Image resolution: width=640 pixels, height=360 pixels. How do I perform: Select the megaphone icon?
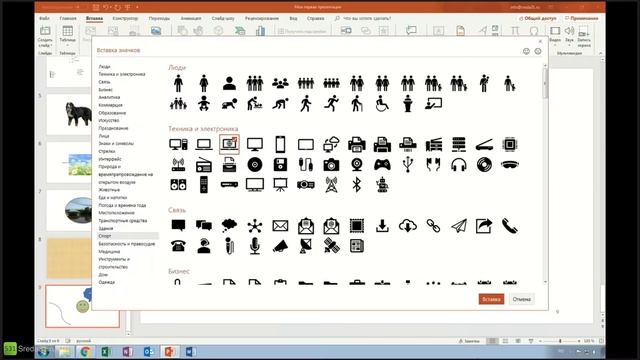(280, 246)
